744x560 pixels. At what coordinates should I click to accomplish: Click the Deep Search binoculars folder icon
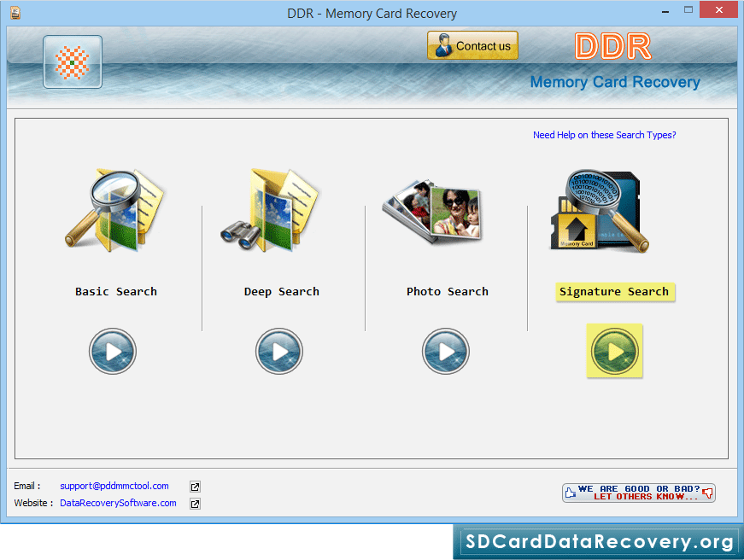coord(270,210)
